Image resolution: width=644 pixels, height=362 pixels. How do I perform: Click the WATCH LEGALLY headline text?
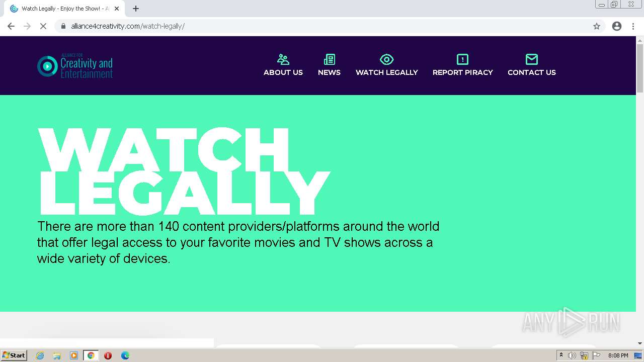coord(184,171)
